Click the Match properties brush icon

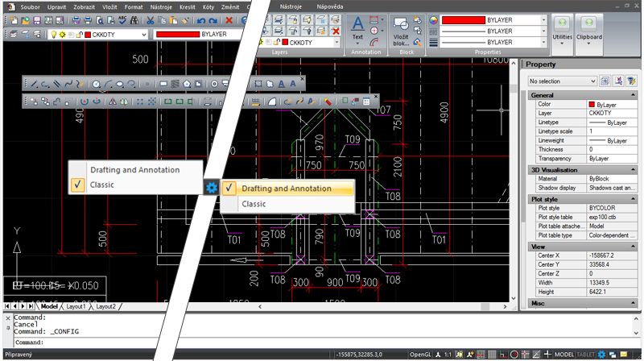coord(185,20)
